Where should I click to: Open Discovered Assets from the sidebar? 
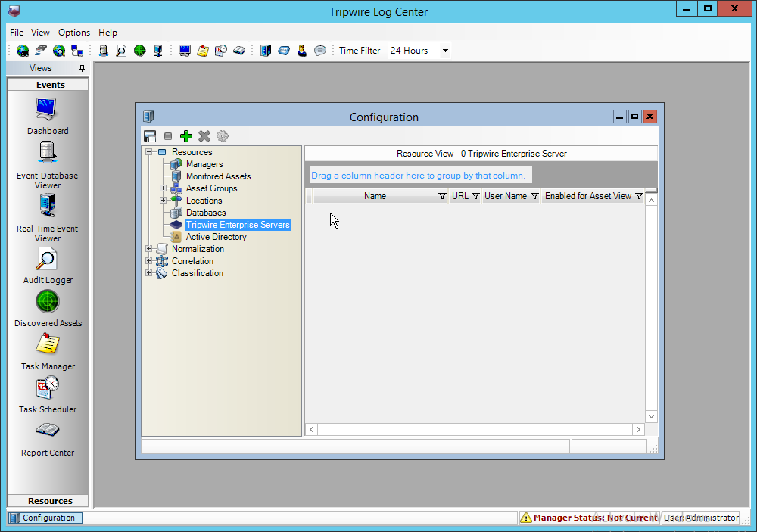pos(47,303)
